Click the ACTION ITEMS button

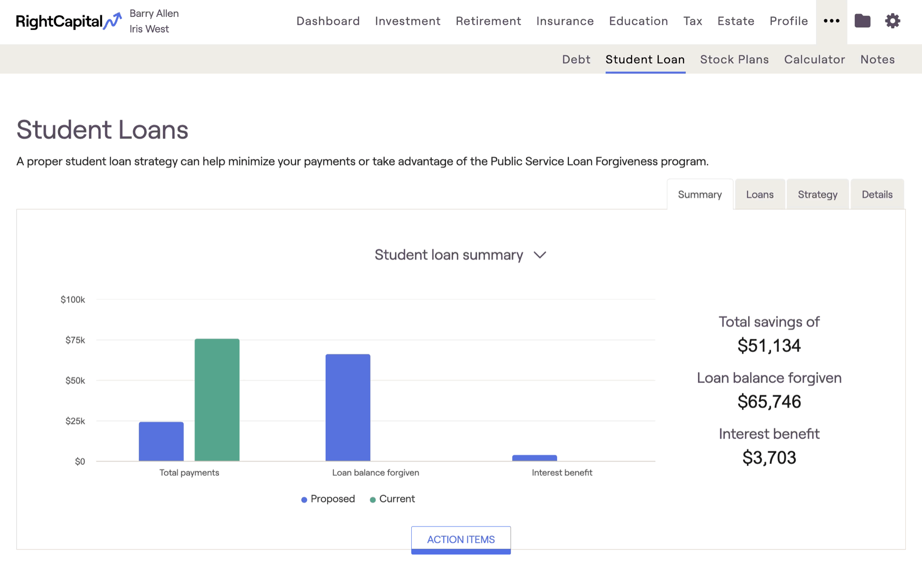click(x=461, y=540)
